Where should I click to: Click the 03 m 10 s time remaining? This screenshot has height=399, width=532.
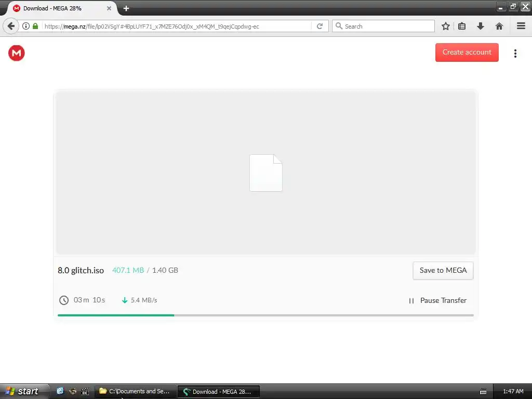[x=89, y=300]
